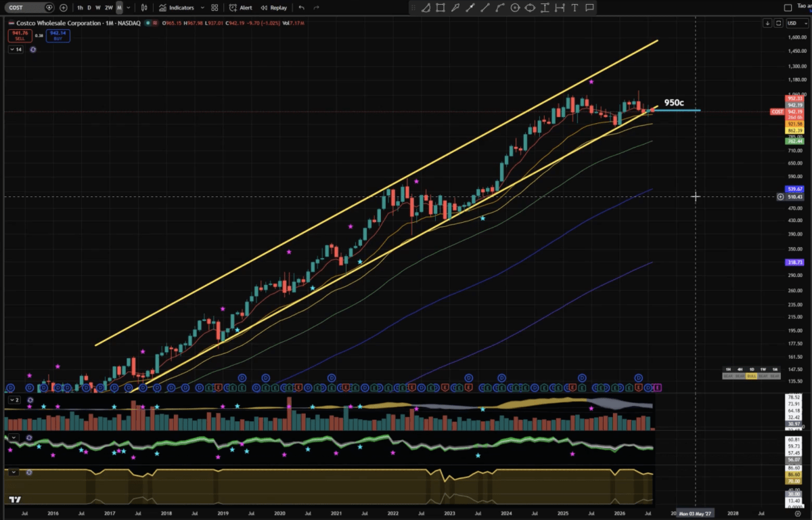Click the 1H cell in trend table
The height and width of the screenshot is (520, 812).
point(728,369)
